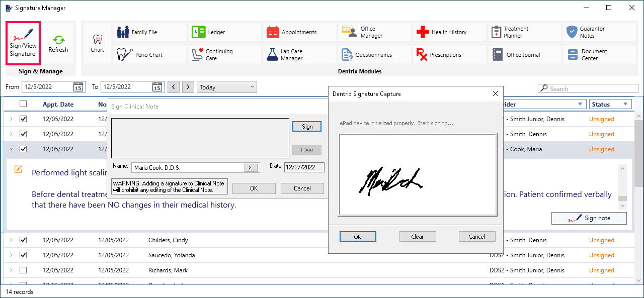644x298 pixels.
Task: Open the Health History module
Action: pyautogui.click(x=450, y=32)
